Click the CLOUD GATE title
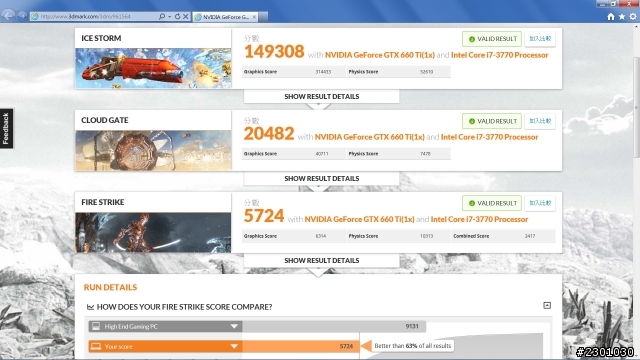Image resolution: width=640 pixels, height=360 pixels. (105, 120)
